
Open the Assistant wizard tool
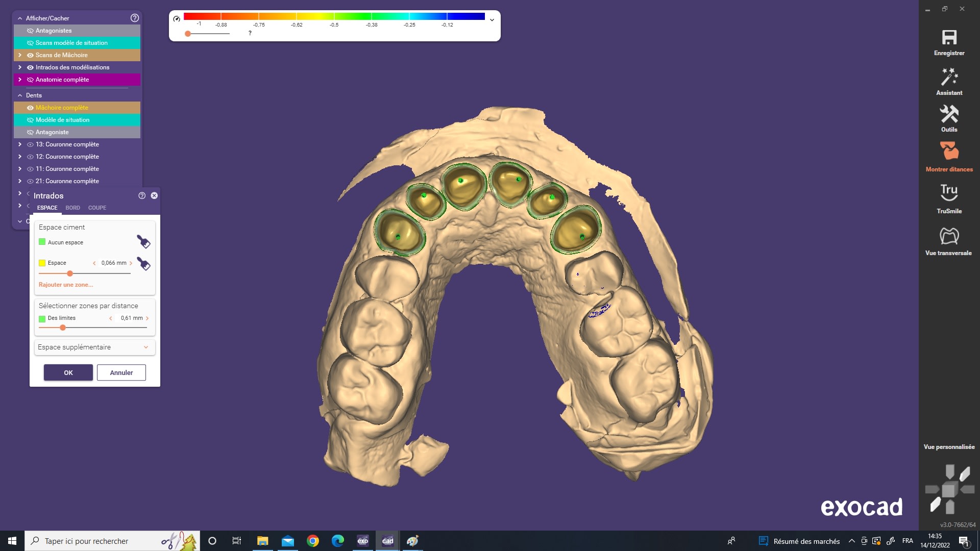(949, 78)
